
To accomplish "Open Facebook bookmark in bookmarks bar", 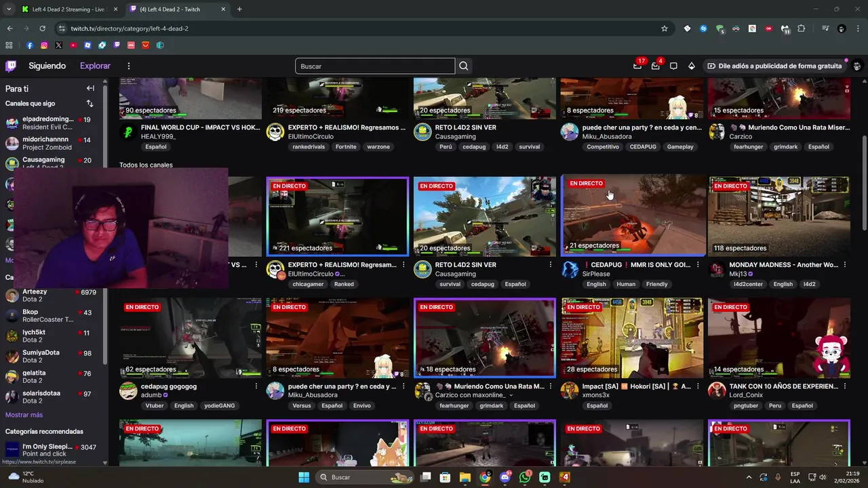I will (x=30, y=45).
